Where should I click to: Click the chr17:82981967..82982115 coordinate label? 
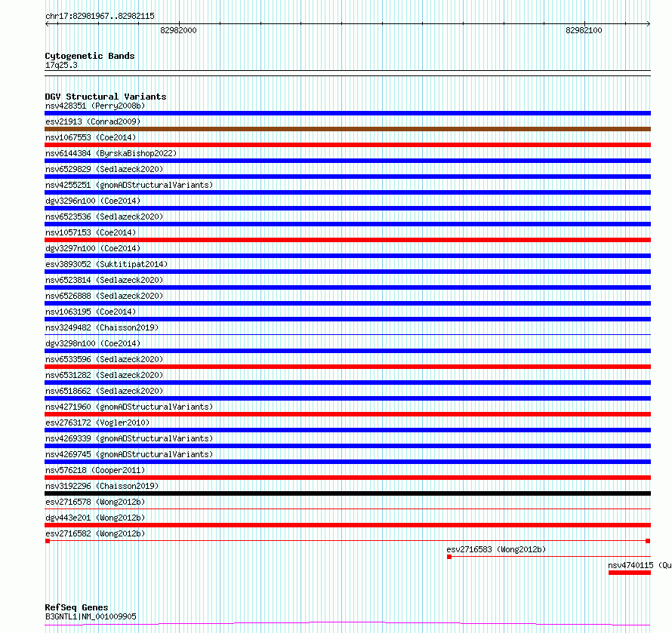100,17
